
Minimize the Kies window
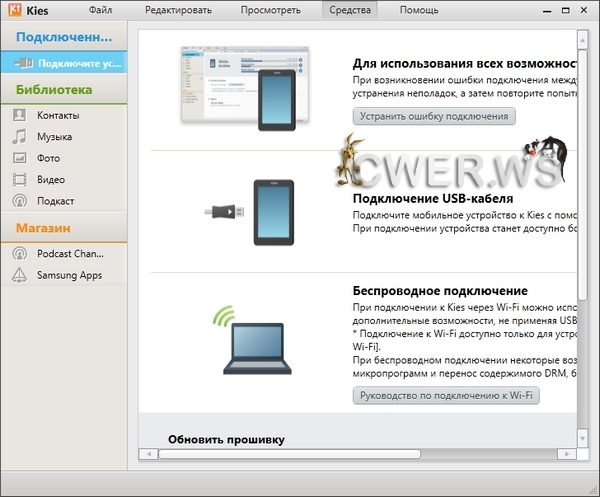547,10
